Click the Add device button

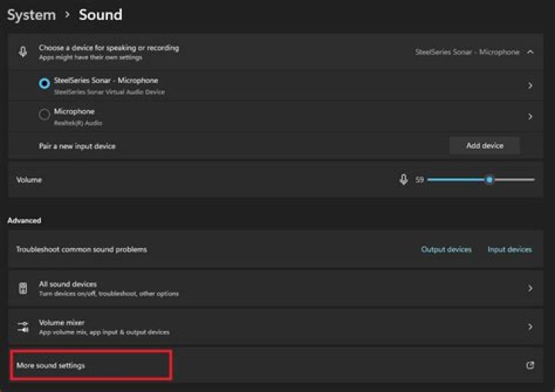click(484, 146)
